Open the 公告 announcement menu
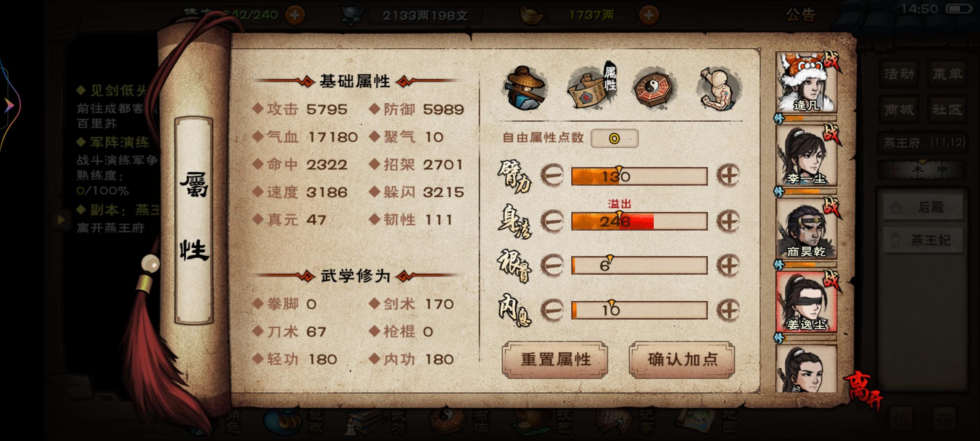The height and width of the screenshot is (441, 980). coord(800,15)
